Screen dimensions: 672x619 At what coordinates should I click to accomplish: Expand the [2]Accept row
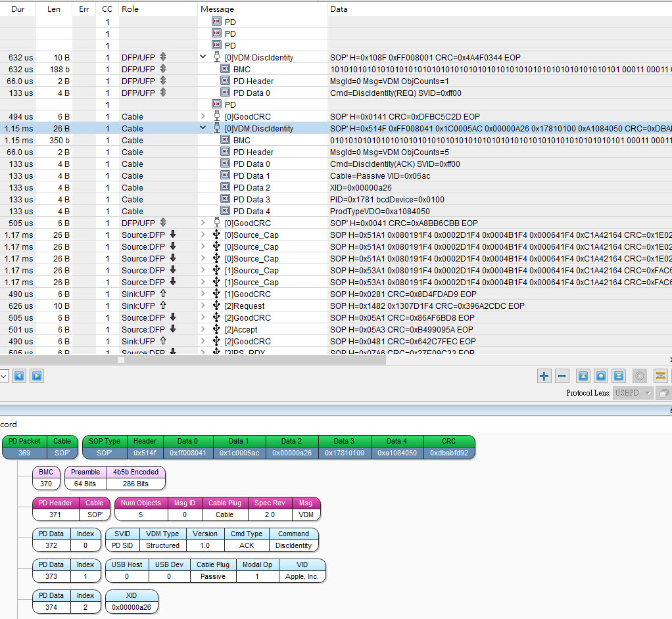point(203,329)
